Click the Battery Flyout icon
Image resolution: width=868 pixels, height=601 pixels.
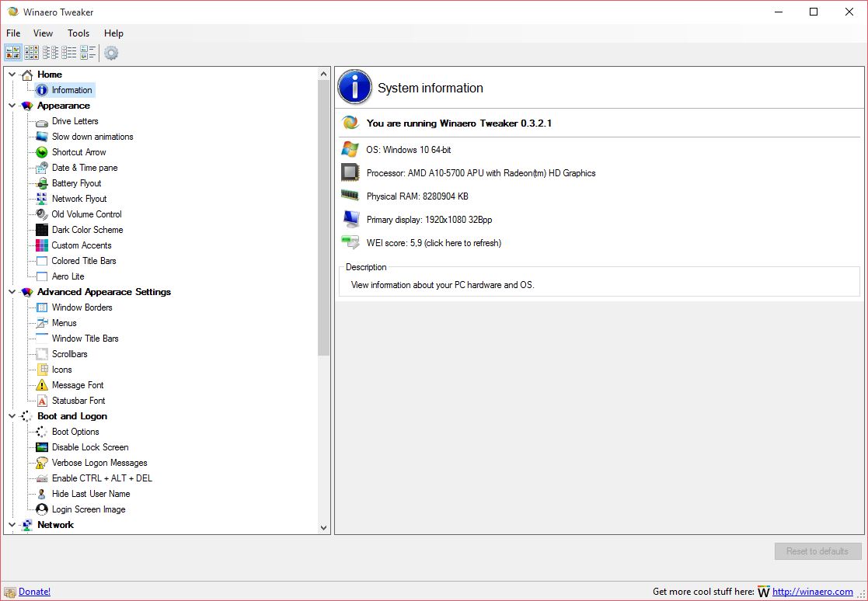(42, 183)
